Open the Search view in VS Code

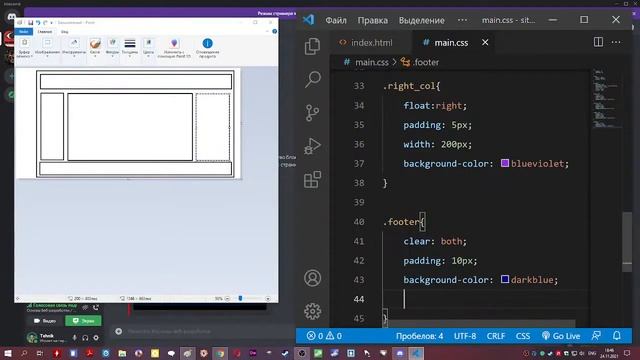(312, 79)
